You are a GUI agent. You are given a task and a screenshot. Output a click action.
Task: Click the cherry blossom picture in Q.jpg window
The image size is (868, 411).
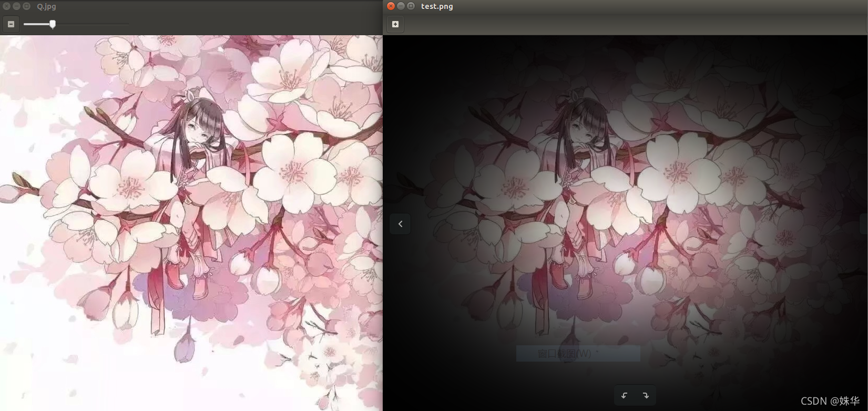[x=191, y=223]
